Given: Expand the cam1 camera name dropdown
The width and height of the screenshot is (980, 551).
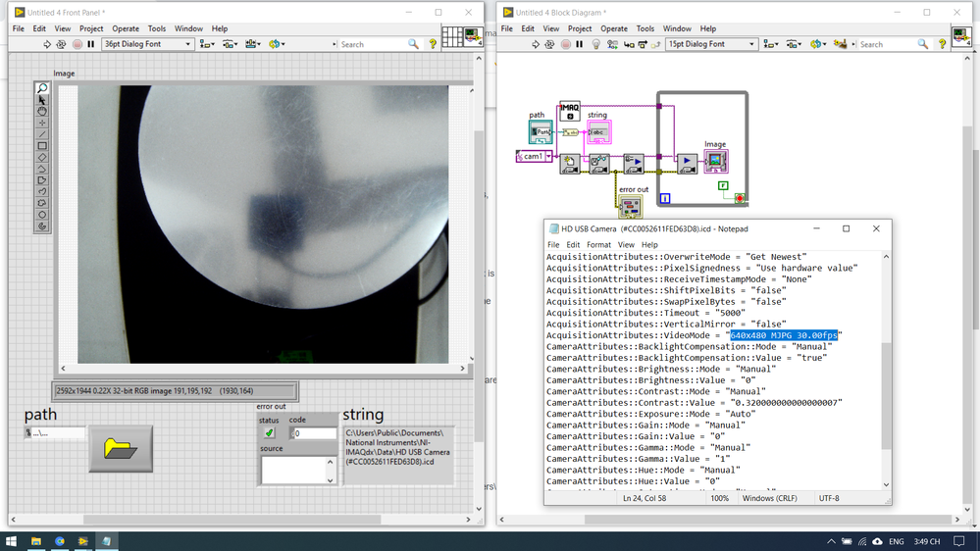Looking at the screenshot, I should 549,156.
